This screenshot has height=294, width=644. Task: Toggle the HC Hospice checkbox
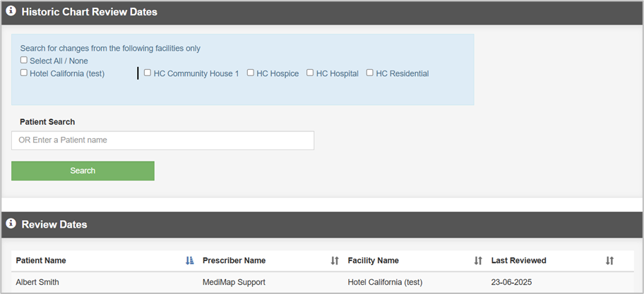click(251, 73)
